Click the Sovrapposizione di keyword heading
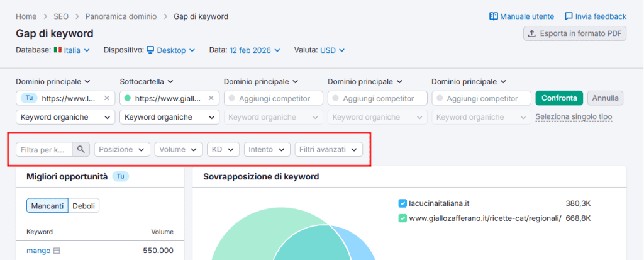This screenshot has width=644, height=260. click(261, 177)
